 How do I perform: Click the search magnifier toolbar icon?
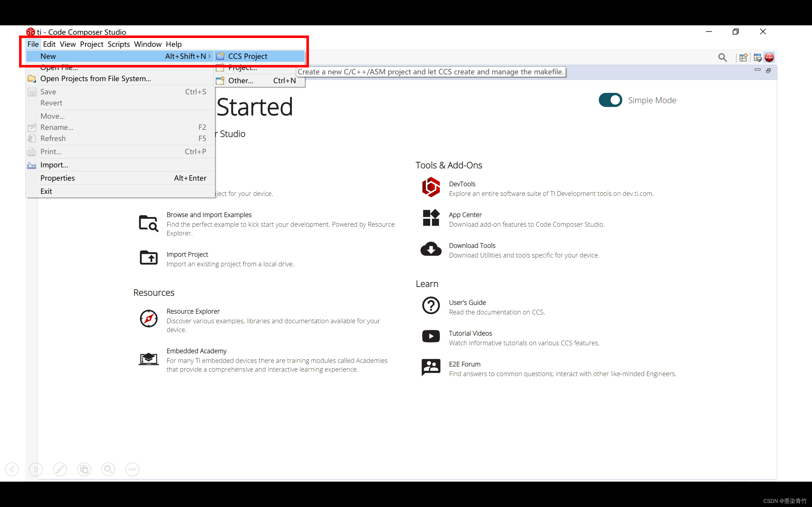click(722, 58)
